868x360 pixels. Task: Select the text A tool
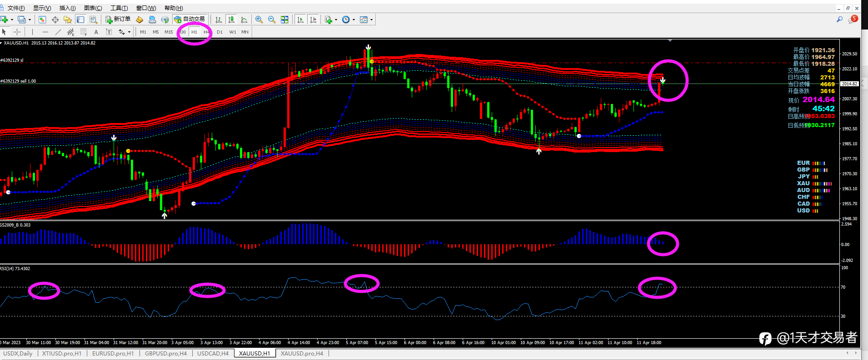click(x=96, y=32)
